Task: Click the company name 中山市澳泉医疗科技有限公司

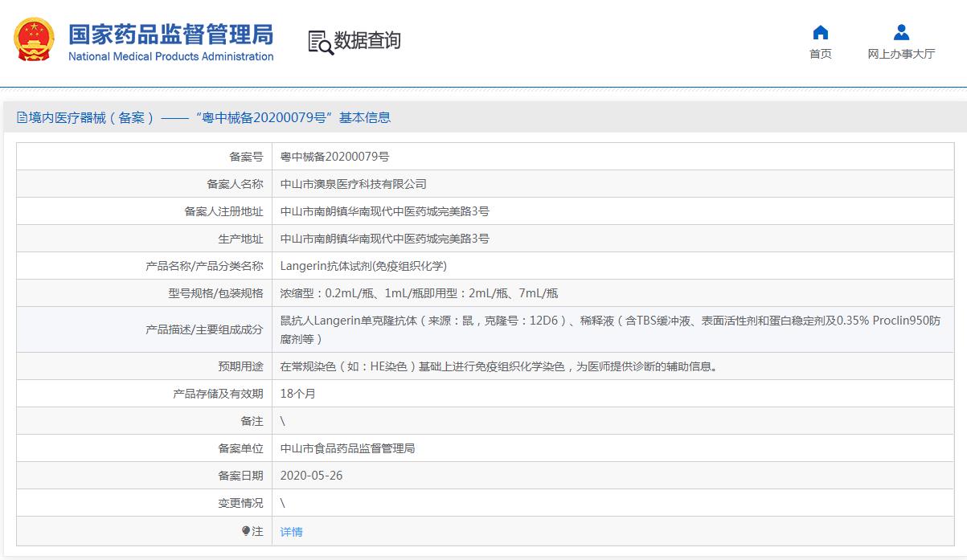Action: [x=353, y=185]
